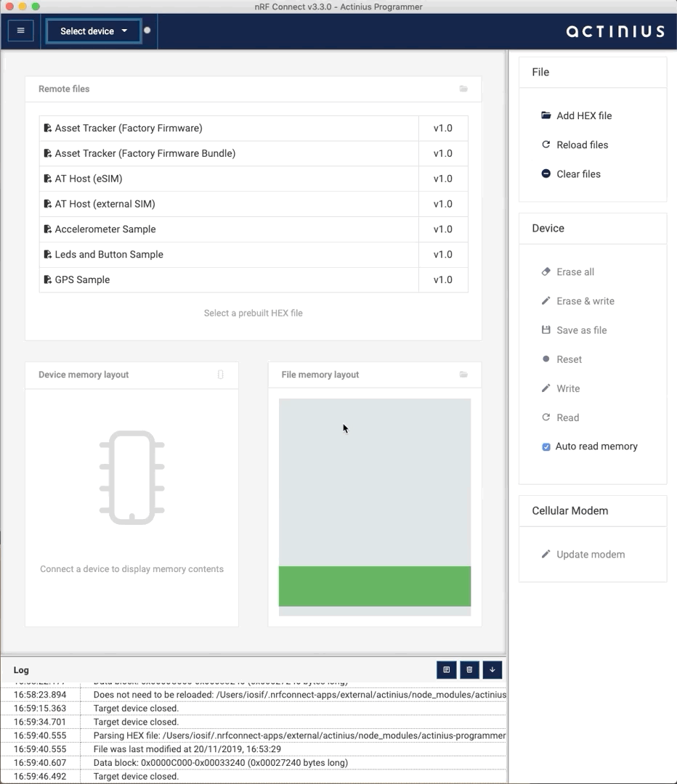Click file icon beside Leds and Button Sample
The height and width of the screenshot is (784, 677).
47,254
